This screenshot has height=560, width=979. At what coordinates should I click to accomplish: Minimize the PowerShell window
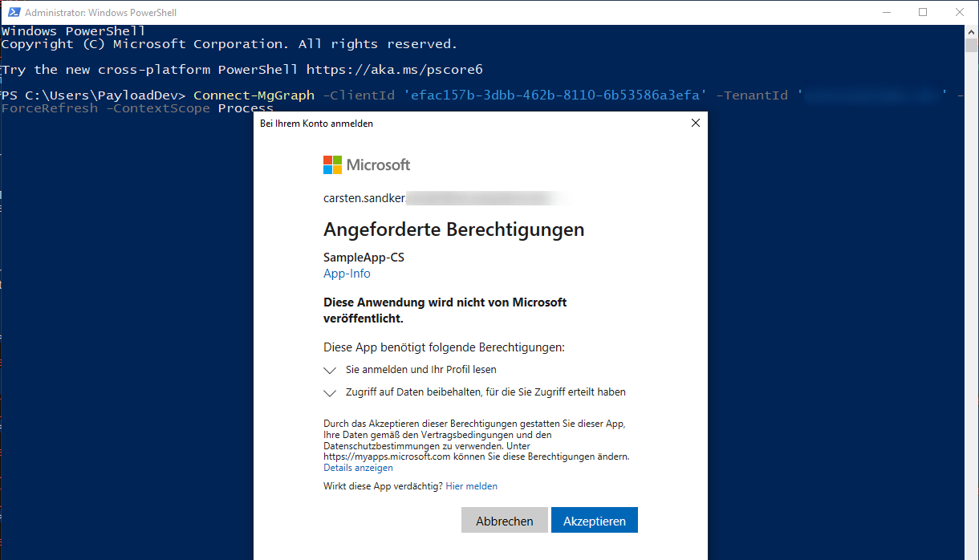pyautogui.click(x=887, y=12)
